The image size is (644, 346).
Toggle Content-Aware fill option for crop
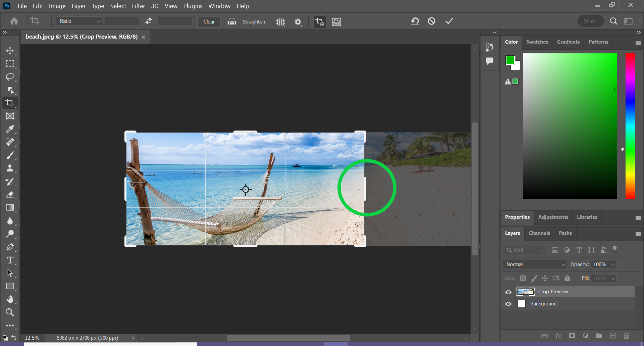point(336,22)
